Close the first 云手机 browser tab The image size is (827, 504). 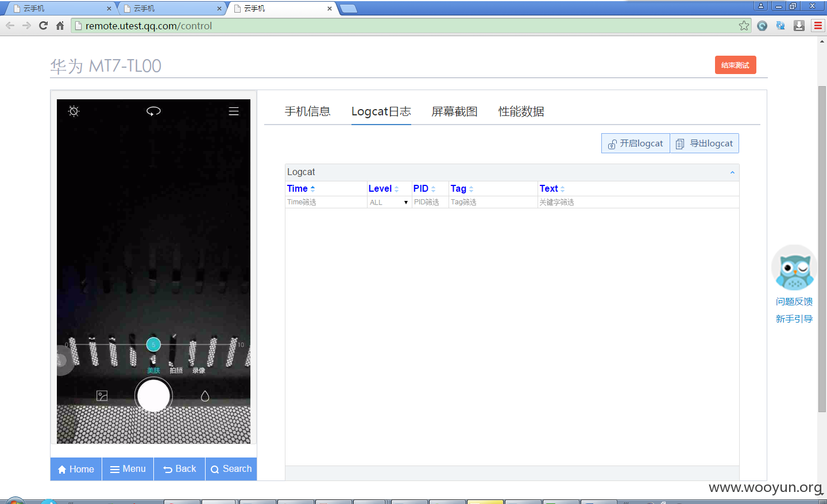pos(109,9)
